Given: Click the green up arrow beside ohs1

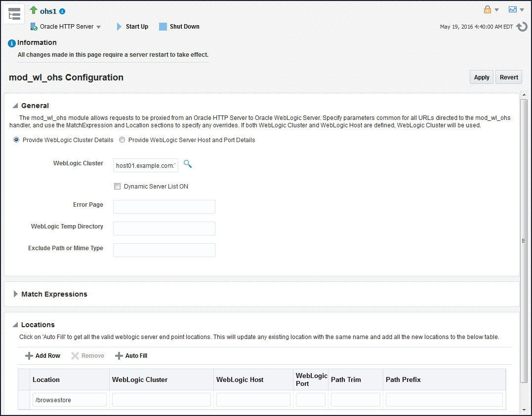Looking at the screenshot, I should (x=35, y=10).
